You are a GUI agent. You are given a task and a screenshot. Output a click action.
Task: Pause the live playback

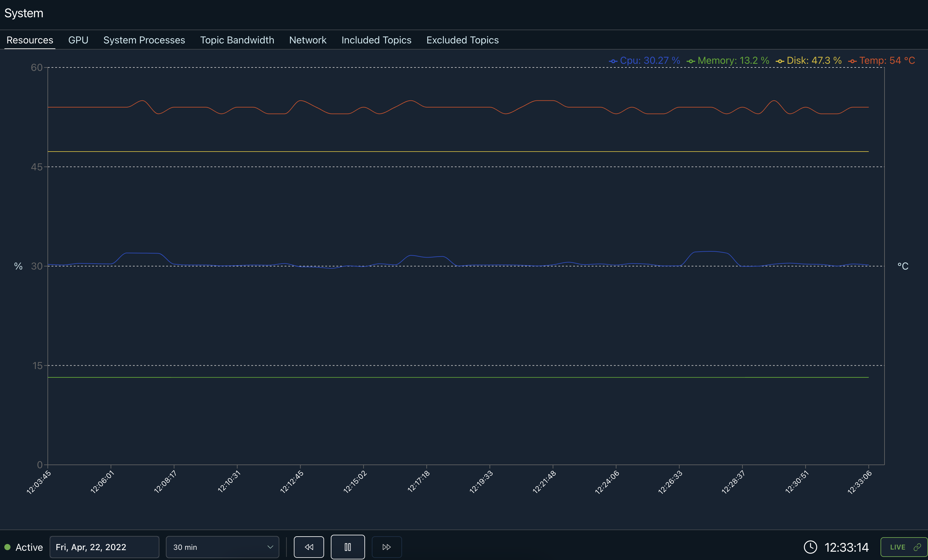347,547
